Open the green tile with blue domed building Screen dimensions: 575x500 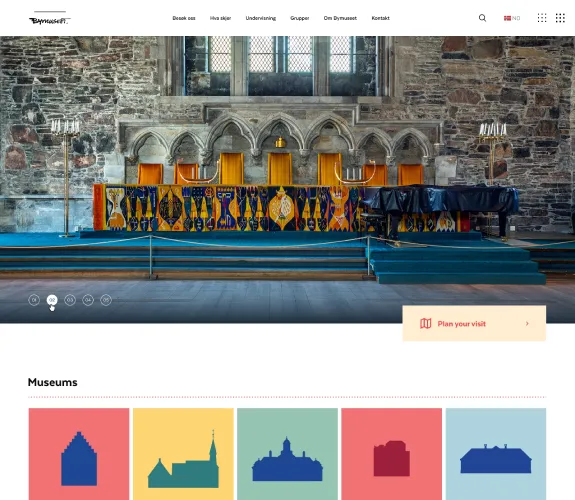[288, 454]
